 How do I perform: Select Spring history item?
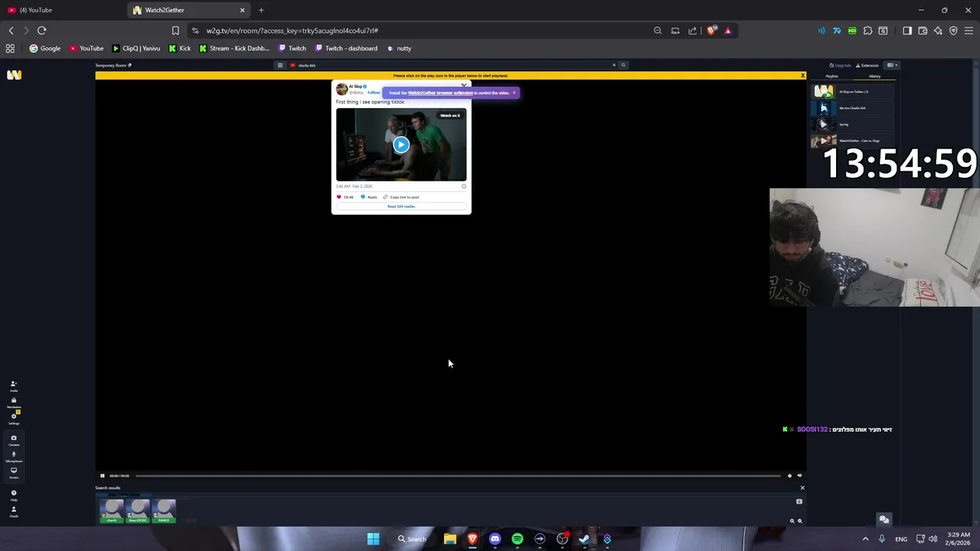tap(852, 124)
